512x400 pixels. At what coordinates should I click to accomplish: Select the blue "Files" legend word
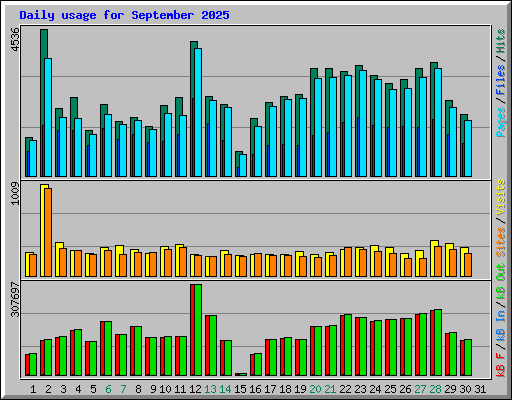[x=501, y=80]
